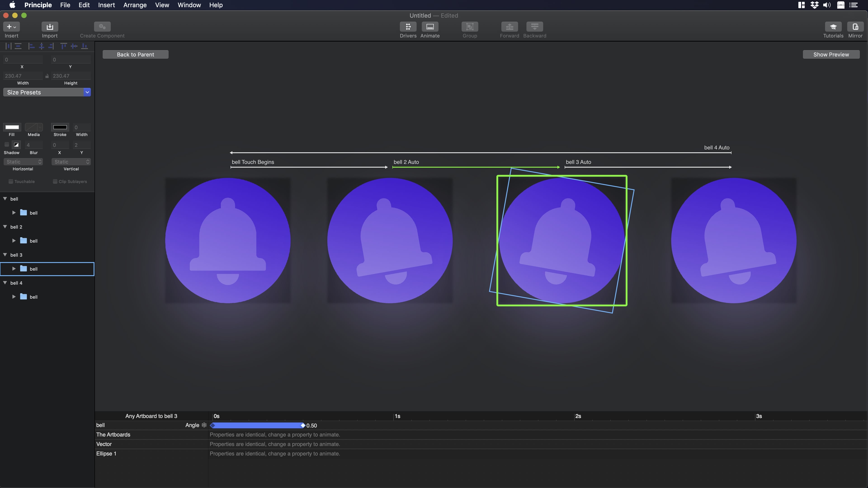Enable the Shadow checkbox
868x488 pixels.
[x=7, y=145]
